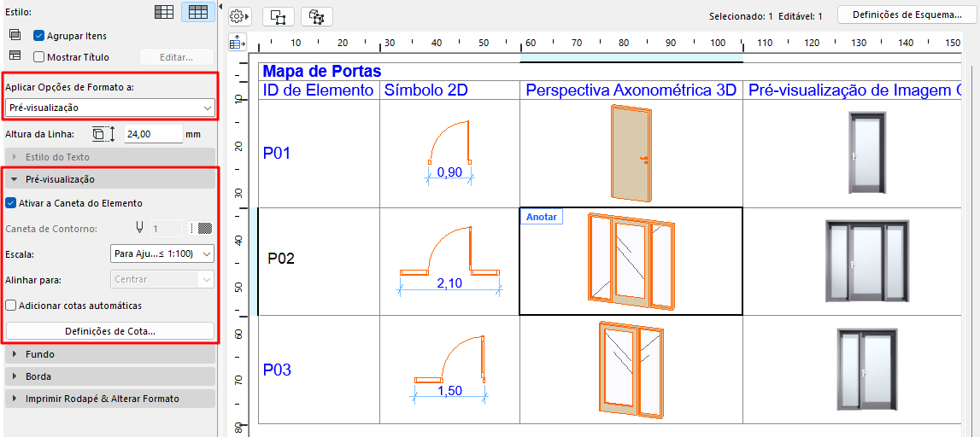Click the row height icon next to Altura da Linha
Image resolution: width=980 pixels, height=437 pixels.
click(x=103, y=134)
